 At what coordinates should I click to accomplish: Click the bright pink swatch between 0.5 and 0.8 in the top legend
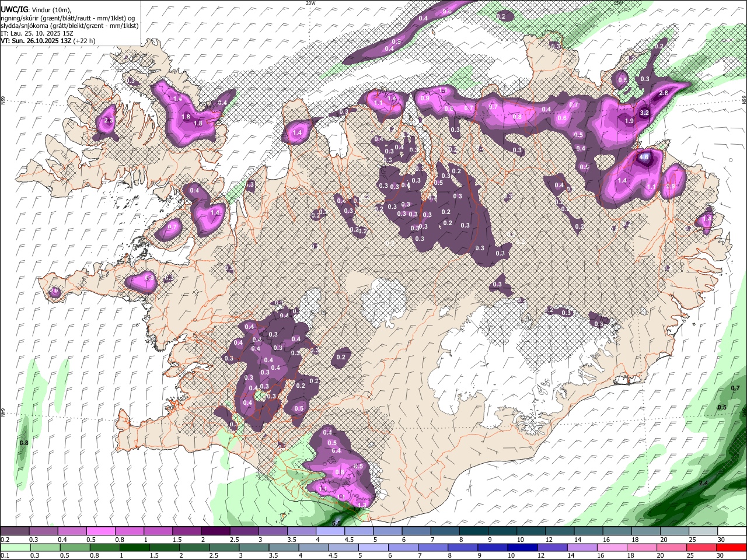[100, 531]
